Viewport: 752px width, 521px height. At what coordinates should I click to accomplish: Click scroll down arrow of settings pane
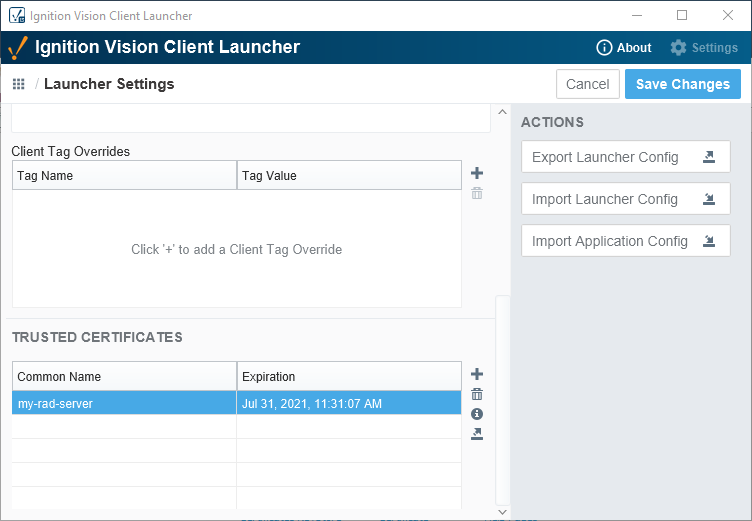pos(502,512)
